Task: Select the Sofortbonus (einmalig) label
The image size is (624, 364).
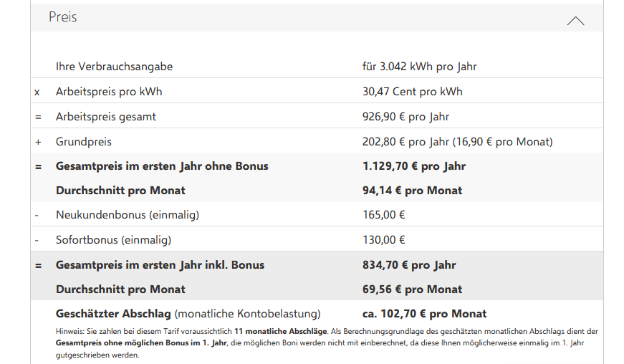Action: (x=114, y=240)
